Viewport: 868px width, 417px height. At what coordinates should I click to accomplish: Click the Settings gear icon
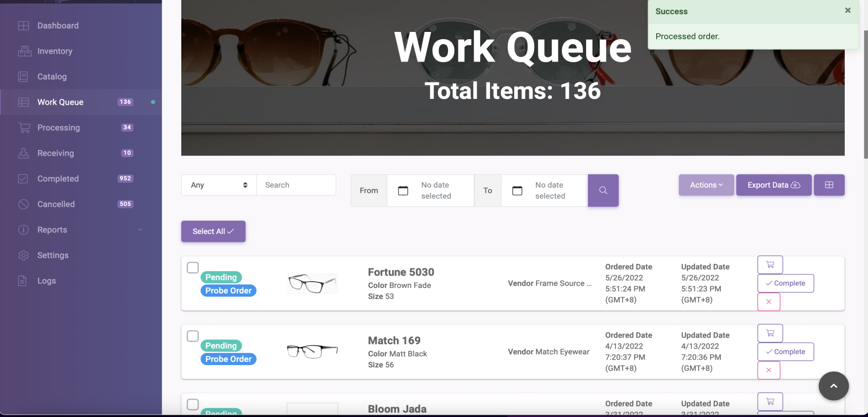pyautogui.click(x=24, y=255)
